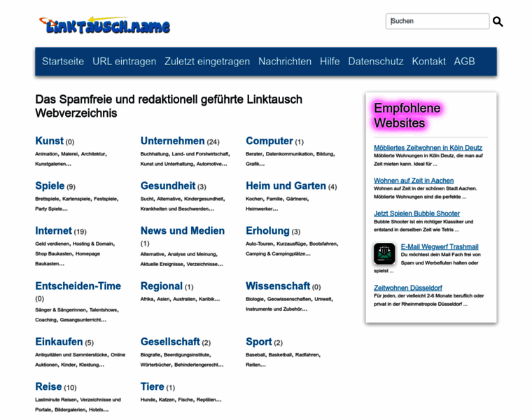Open the Gesellschaft category
This screenshot has height=420, width=532.
[170, 342]
